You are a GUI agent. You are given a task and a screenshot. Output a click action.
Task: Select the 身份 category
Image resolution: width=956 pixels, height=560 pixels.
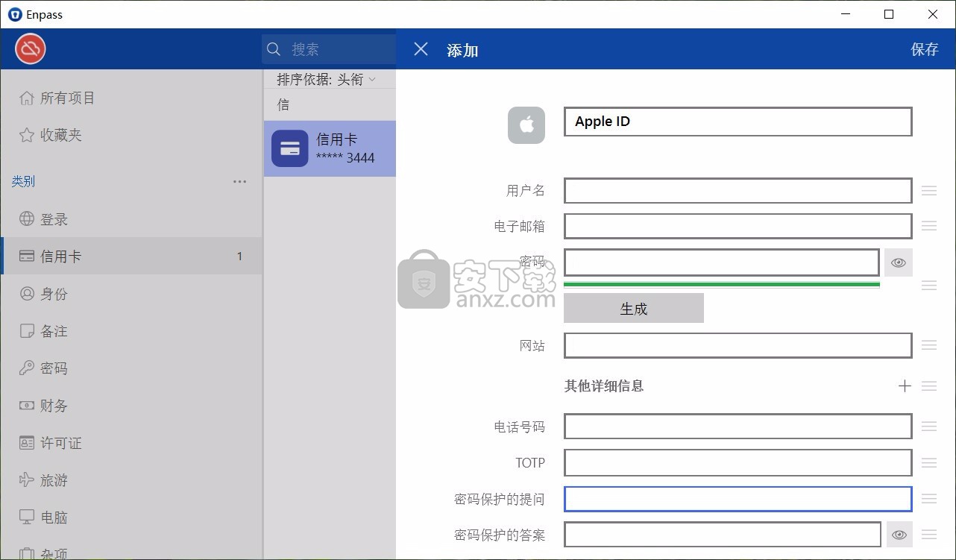point(131,294)
